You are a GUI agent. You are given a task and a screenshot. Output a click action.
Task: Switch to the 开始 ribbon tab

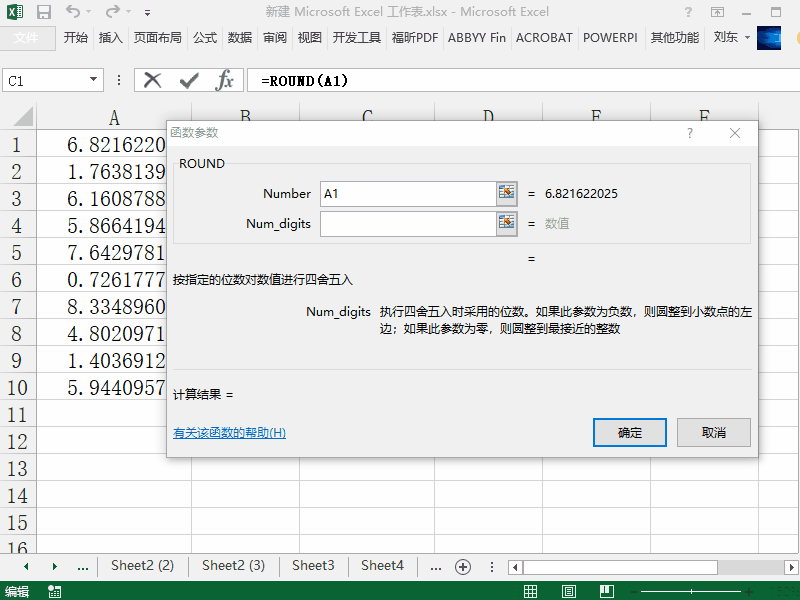click(76, 37)
